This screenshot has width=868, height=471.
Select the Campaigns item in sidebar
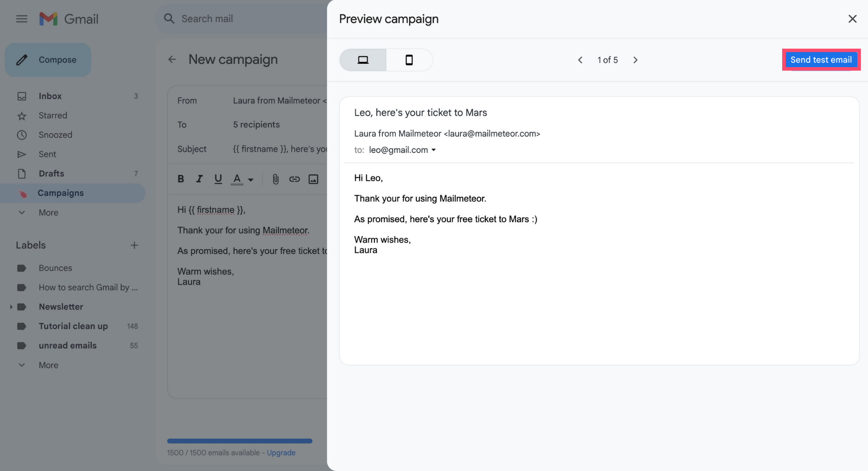pos(73,193)
